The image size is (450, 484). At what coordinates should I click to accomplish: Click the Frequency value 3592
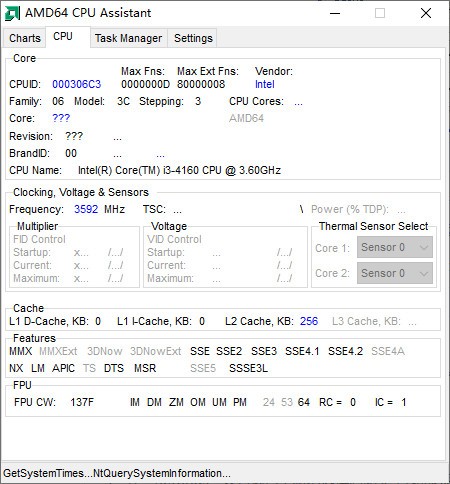click(86, 209)
